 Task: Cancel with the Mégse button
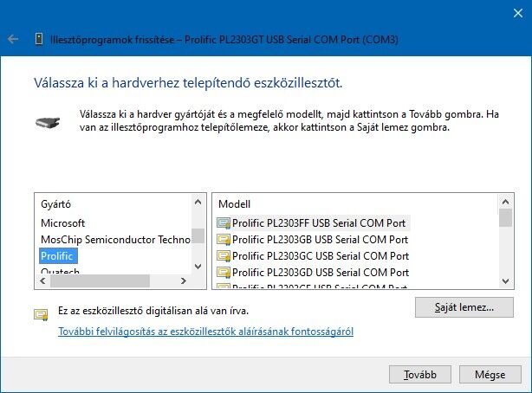[x=490, y=374]
